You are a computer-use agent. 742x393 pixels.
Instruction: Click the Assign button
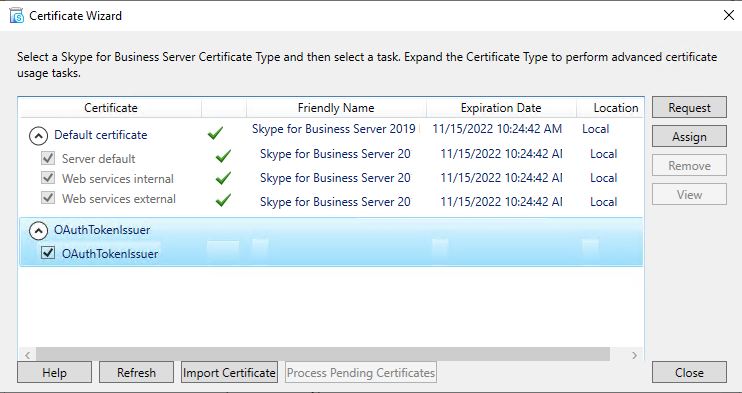click(x=689, y=136)
